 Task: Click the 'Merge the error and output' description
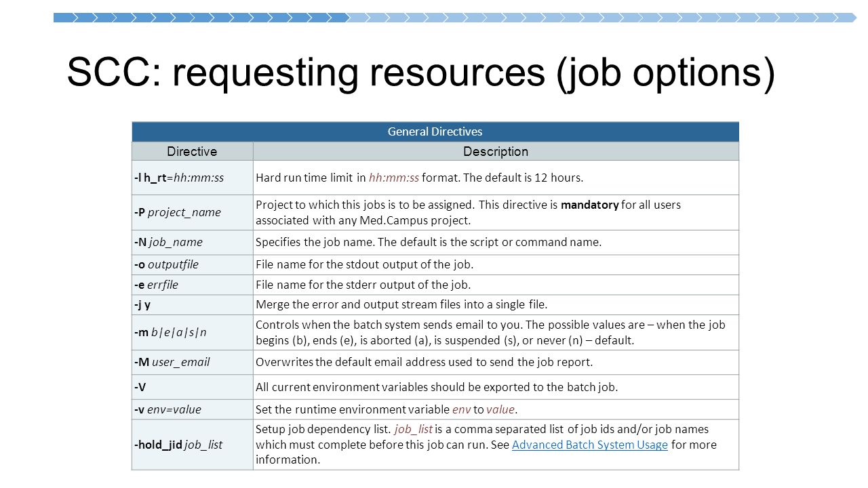(x=496, y=304)
